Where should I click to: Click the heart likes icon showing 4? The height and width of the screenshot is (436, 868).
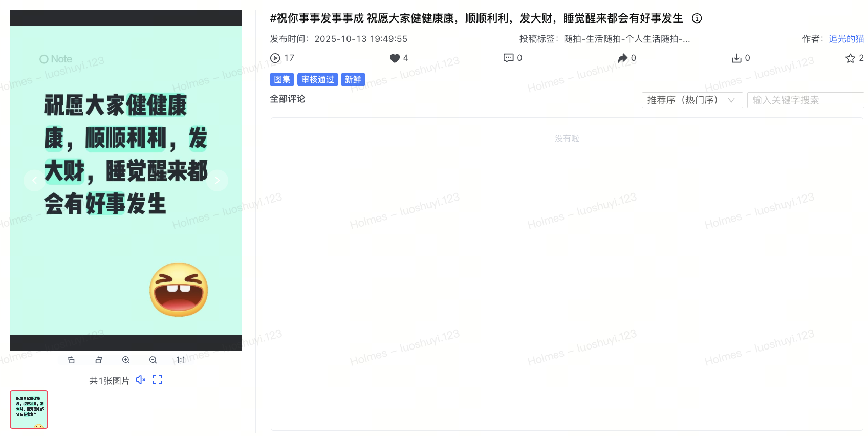click(395, 58)
